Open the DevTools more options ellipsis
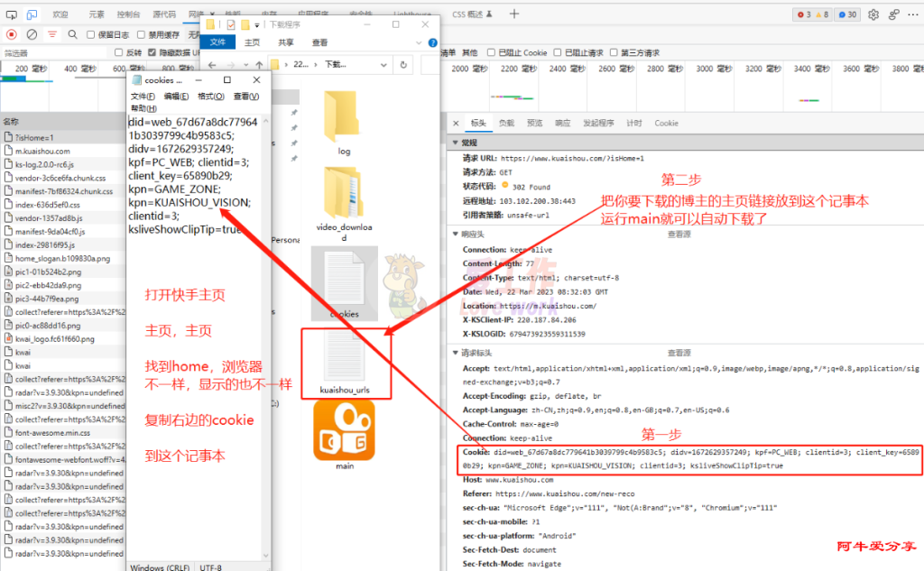924x571 pixels. pos(913,14)
